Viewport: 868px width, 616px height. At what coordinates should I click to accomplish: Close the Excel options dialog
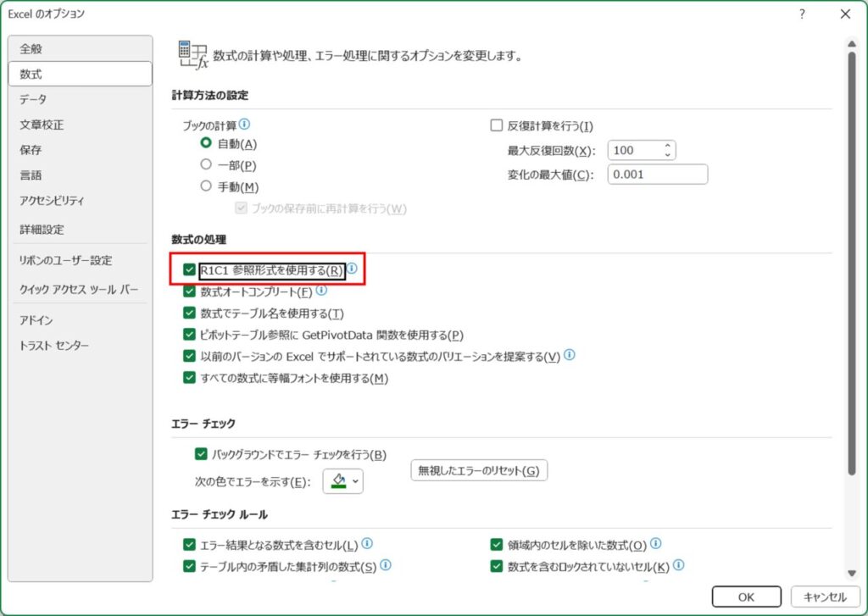(x=845, y=14)
